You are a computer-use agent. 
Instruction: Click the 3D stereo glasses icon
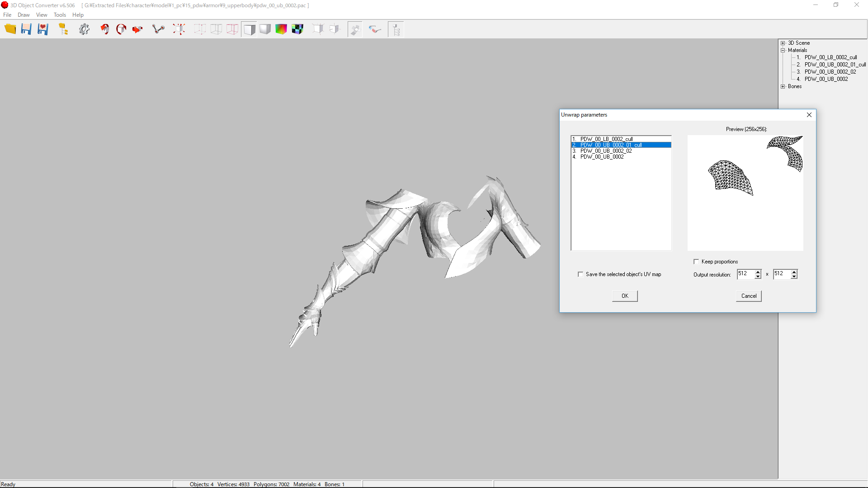375,29
